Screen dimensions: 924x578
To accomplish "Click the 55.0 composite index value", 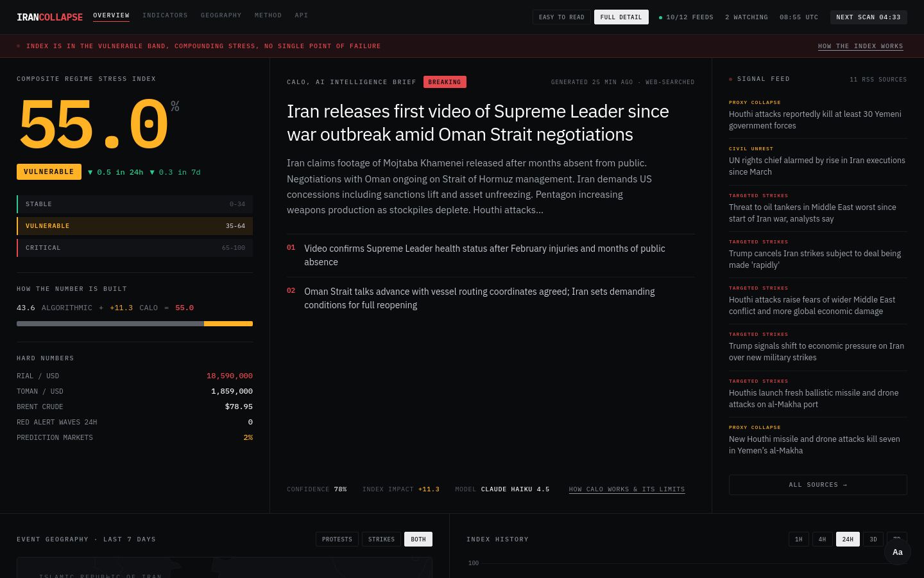I will pyautogui.click(x=94, y=124).
